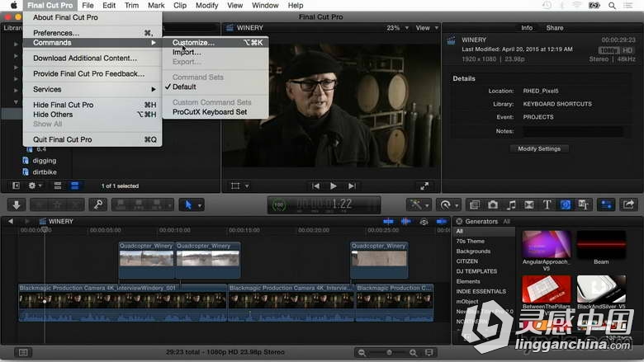644x362 pixels.
Task: Click the zoom in magnifier in timeline
Action: pyautogui.click(x=413, y=353)
